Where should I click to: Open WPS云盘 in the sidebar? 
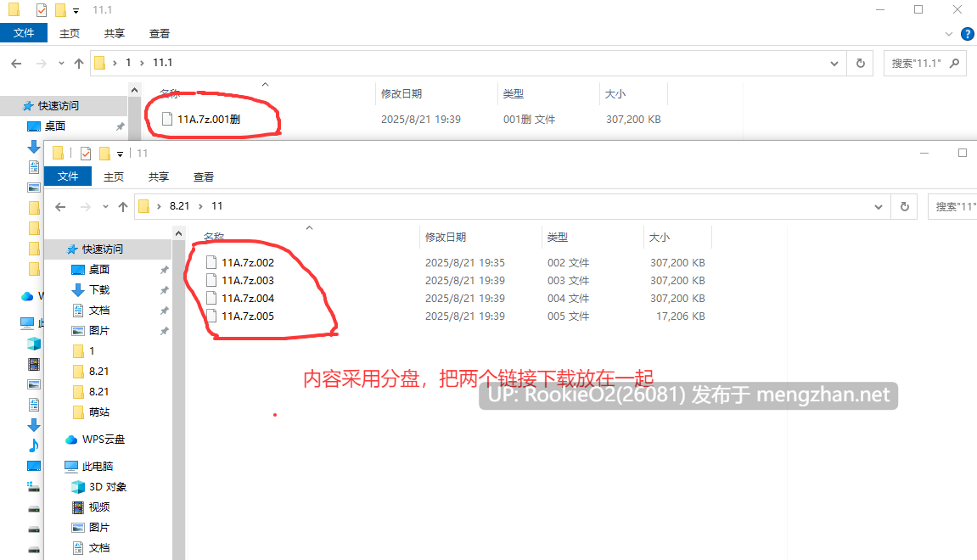pyautogui.click(x=103, y=440)
